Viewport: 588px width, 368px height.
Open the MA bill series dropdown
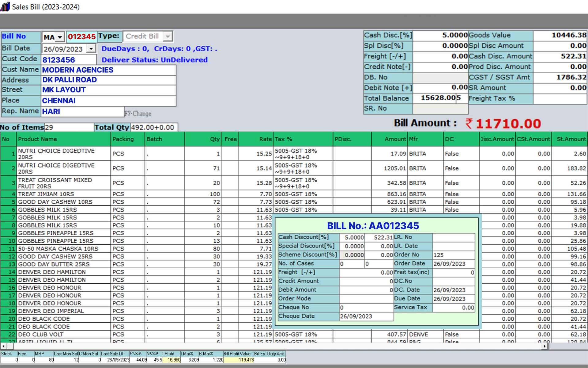tap(60, 36)
